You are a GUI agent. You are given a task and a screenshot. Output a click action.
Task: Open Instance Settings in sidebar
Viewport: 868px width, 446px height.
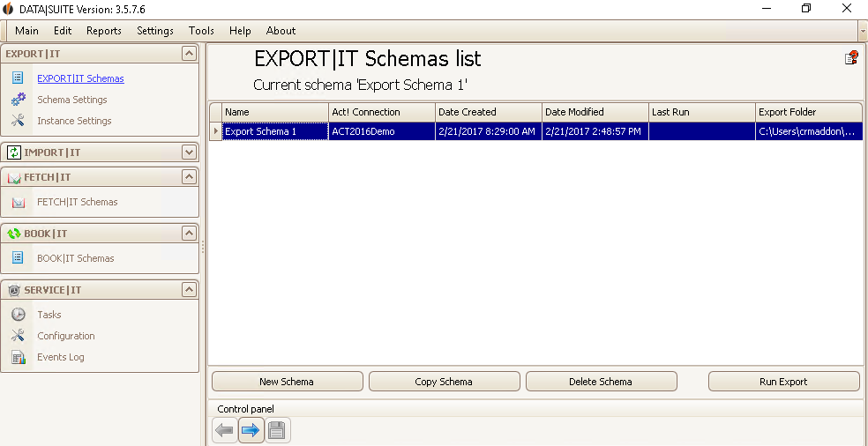74,121
